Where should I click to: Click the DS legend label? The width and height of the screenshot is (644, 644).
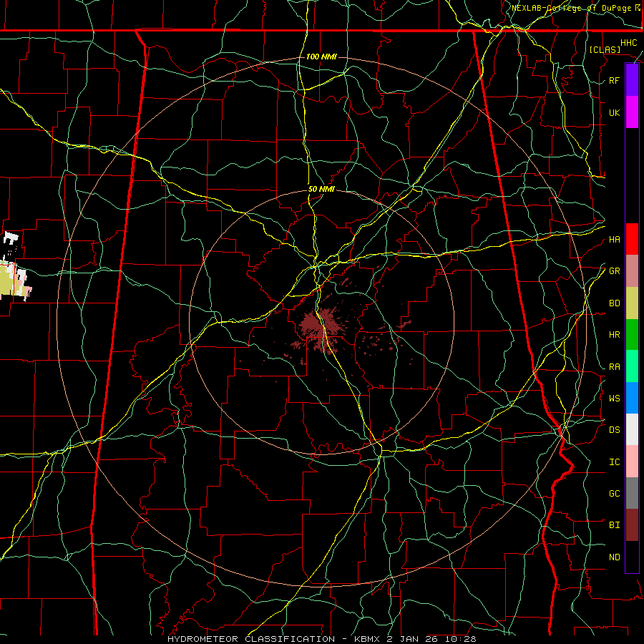614,430
